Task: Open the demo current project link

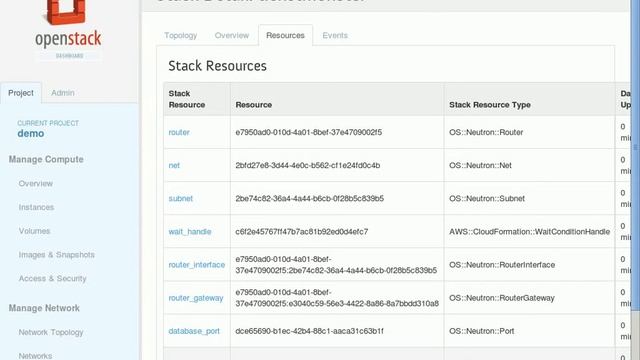Action: tap(31, 133)
